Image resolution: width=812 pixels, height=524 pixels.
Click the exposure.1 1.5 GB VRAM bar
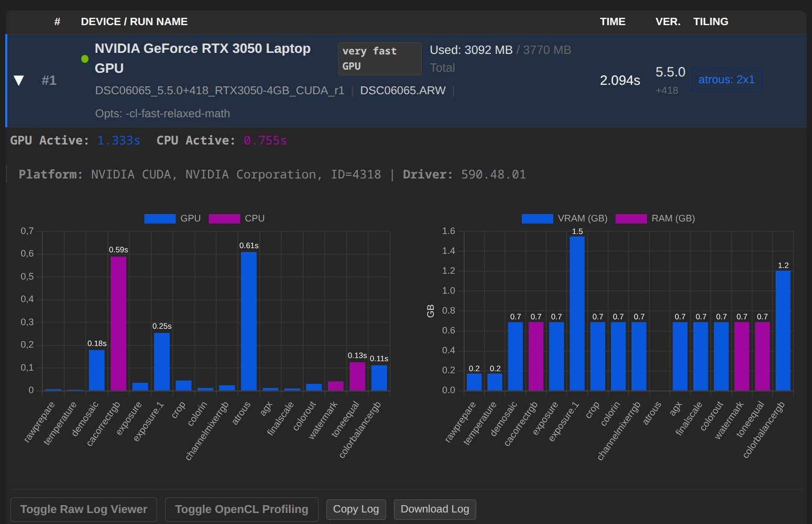pos(577,313)
